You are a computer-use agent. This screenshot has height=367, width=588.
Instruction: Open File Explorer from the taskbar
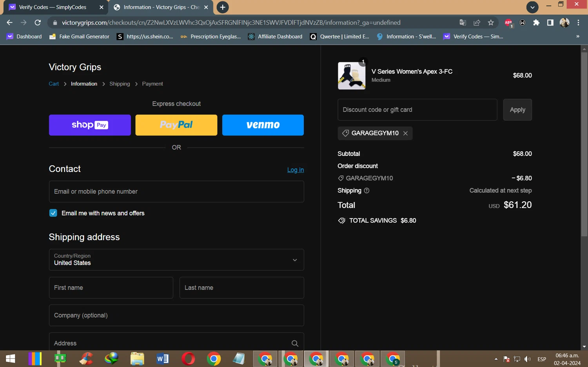[137, 358]
